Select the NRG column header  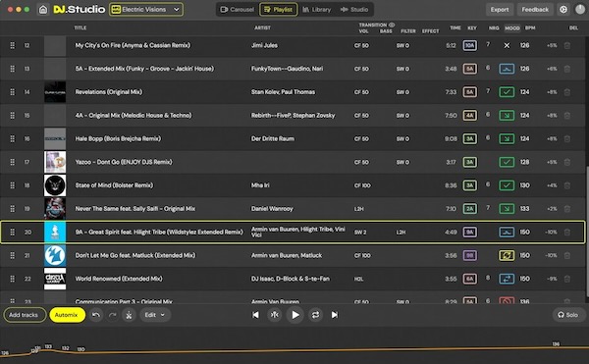(494, 28)
